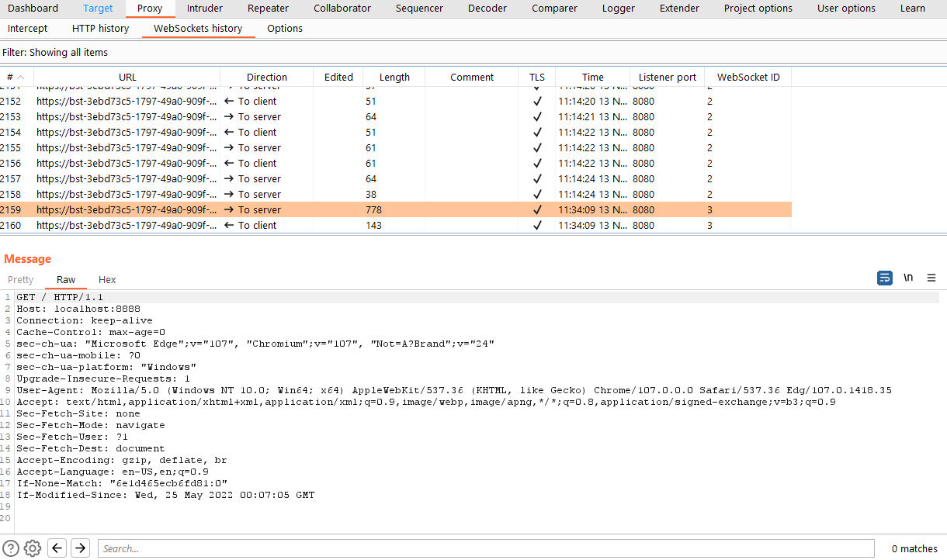Switch to Intercept sub-tab

pos(28,28)
